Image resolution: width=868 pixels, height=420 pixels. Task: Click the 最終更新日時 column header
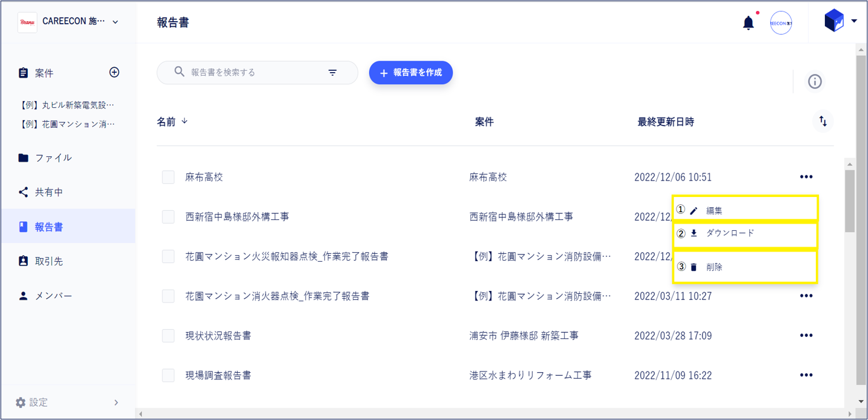tap(666, 122)
